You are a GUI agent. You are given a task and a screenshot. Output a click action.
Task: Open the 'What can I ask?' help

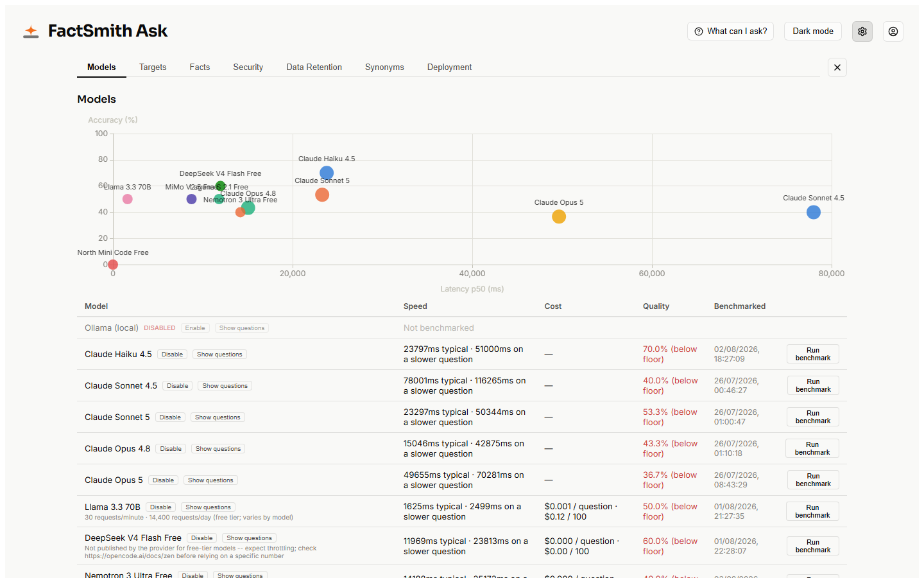click(x=730, y=31)
